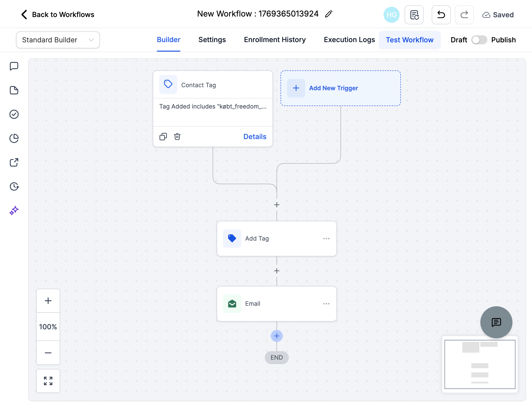Zoom out on the canvas

(48, 353)
